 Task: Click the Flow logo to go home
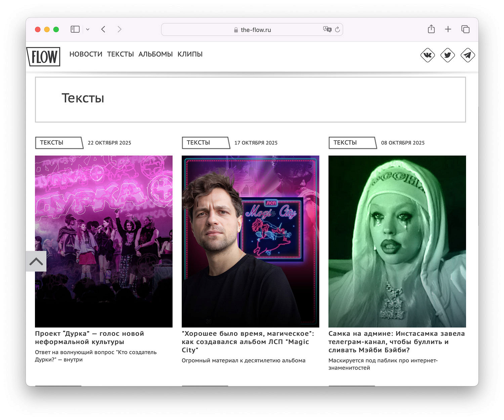[44, 56]
